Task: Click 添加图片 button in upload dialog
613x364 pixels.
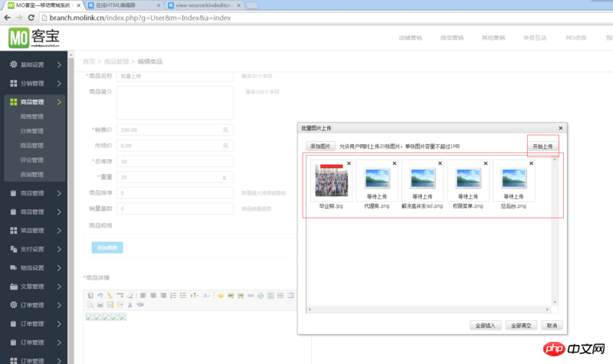Action: pos(320,146)
